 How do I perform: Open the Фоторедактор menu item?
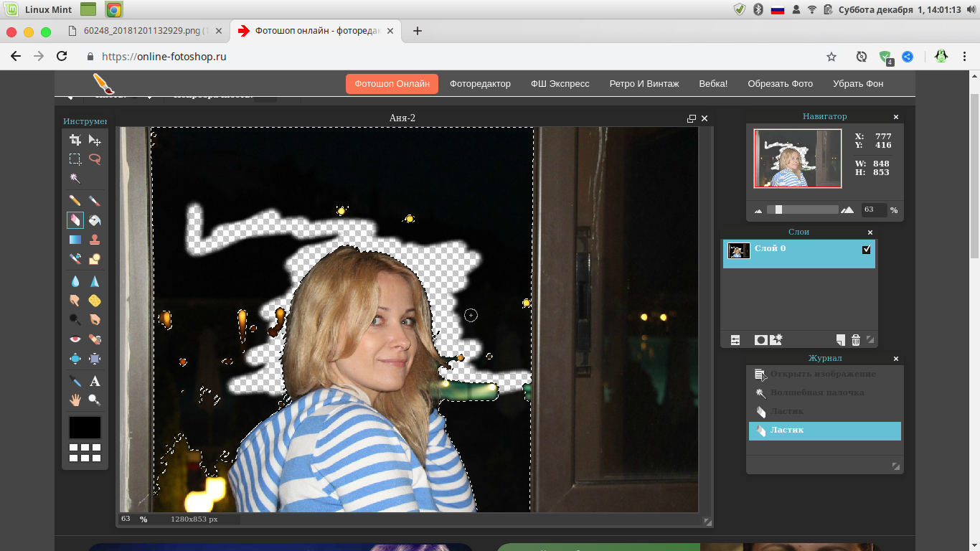pos(480,84)
